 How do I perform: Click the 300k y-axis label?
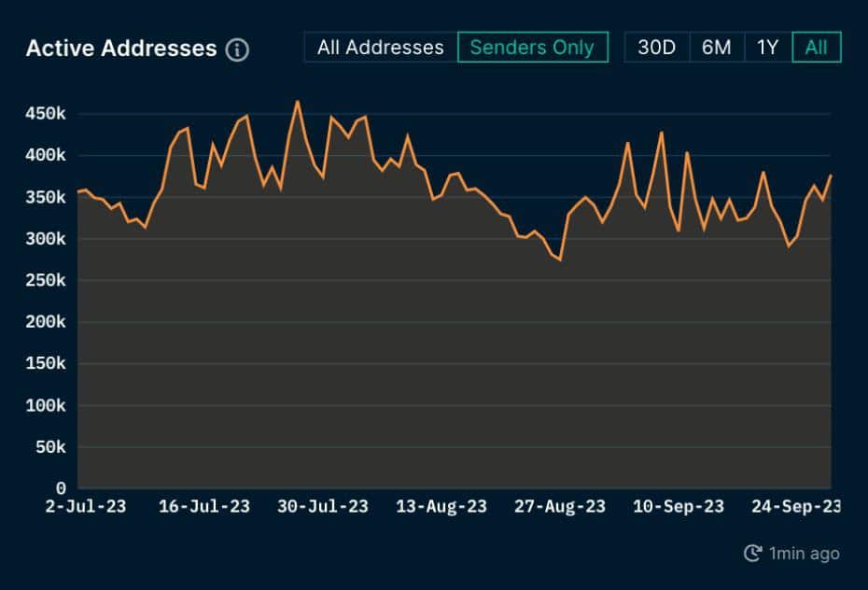click(46, 239)
